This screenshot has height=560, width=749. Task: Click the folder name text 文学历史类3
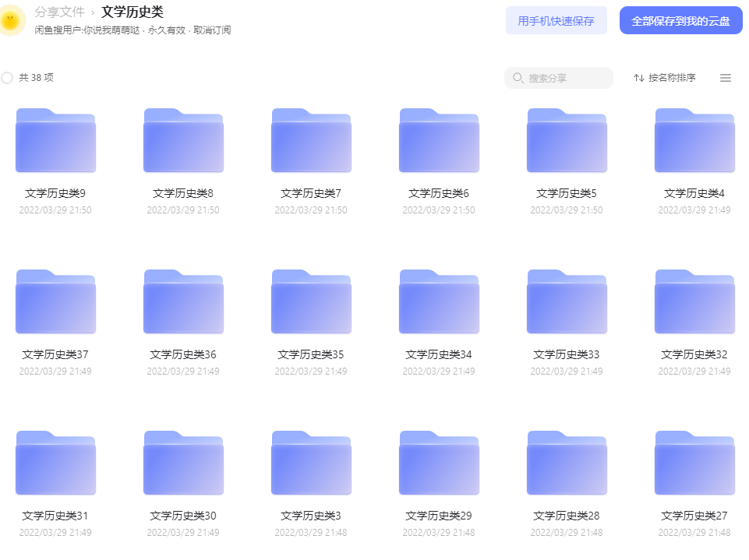pyautogui.click(x=311, y=516)
